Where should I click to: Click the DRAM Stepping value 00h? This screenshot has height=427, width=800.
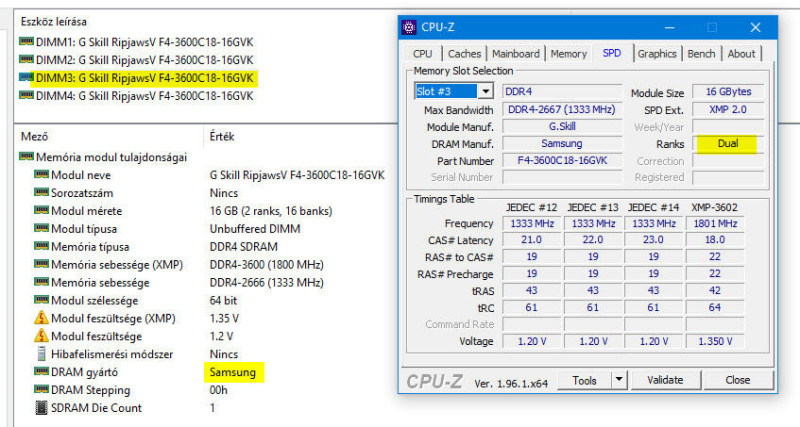(x=218, y=390)
